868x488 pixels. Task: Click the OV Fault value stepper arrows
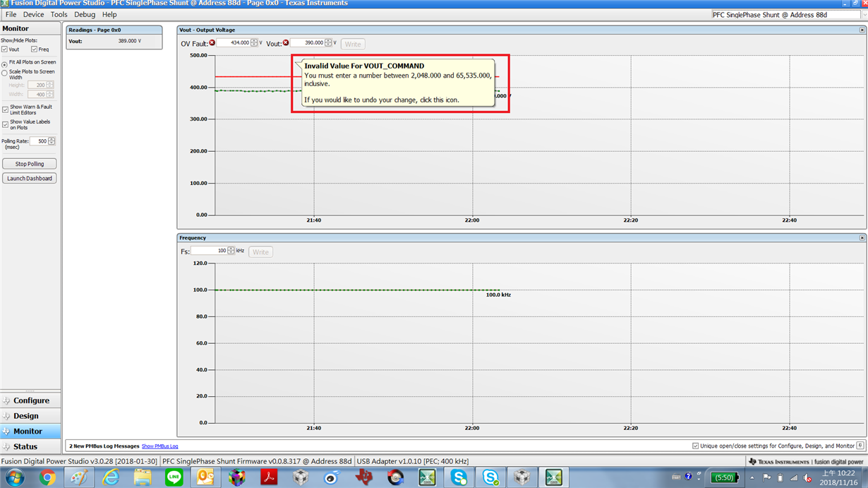pos(255,43)
